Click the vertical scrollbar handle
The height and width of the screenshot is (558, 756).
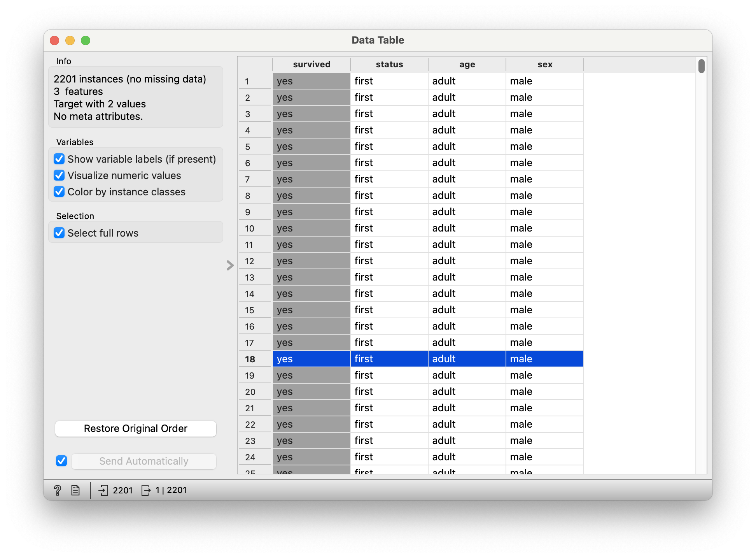click(701, 66)
